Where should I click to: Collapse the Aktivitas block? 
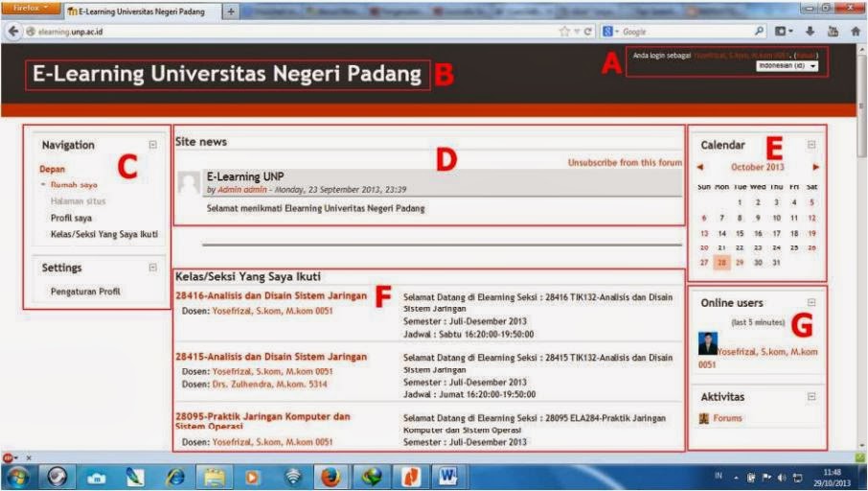(811, 397)
